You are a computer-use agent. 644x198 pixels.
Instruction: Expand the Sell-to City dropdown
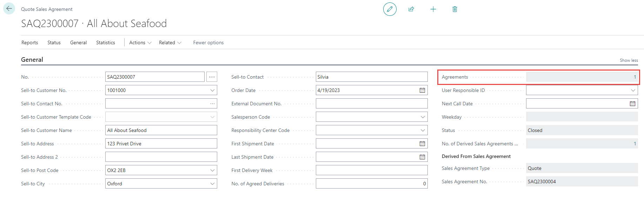click(x=212, y=184)
